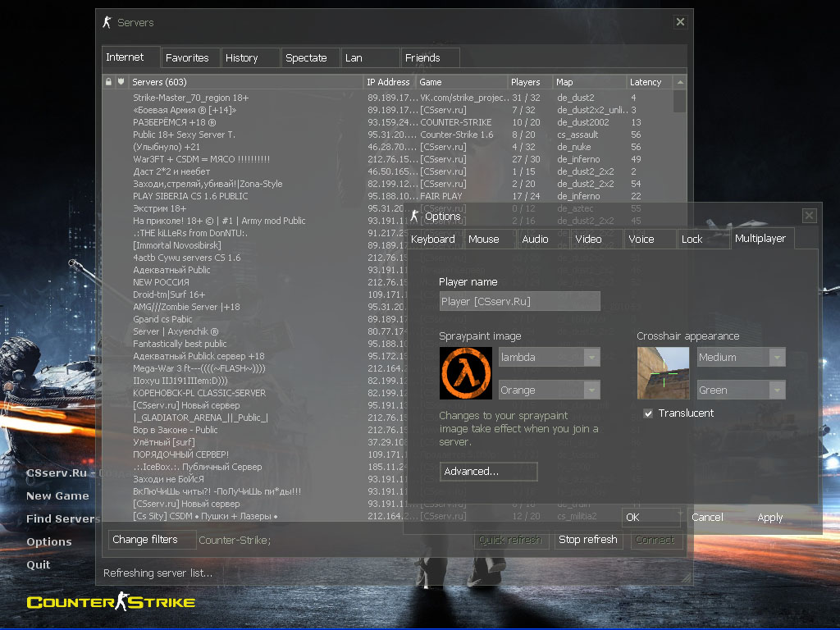Click the shield secure column header icon
Screen dimensions: 840x630
(121, 82)
